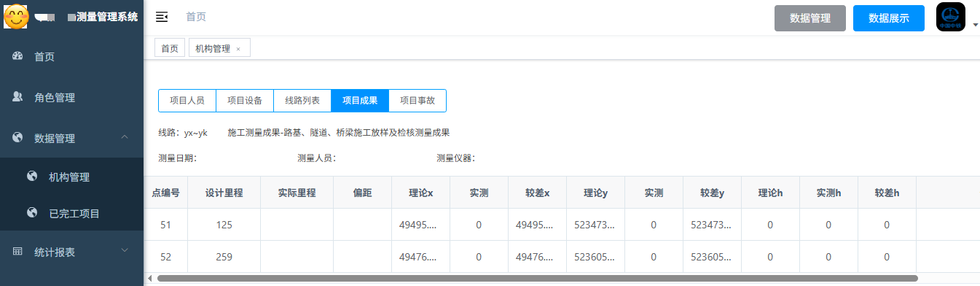
Task: Select the 项目成果 tab
Action: pyautogui.click(x=360, y=101)
